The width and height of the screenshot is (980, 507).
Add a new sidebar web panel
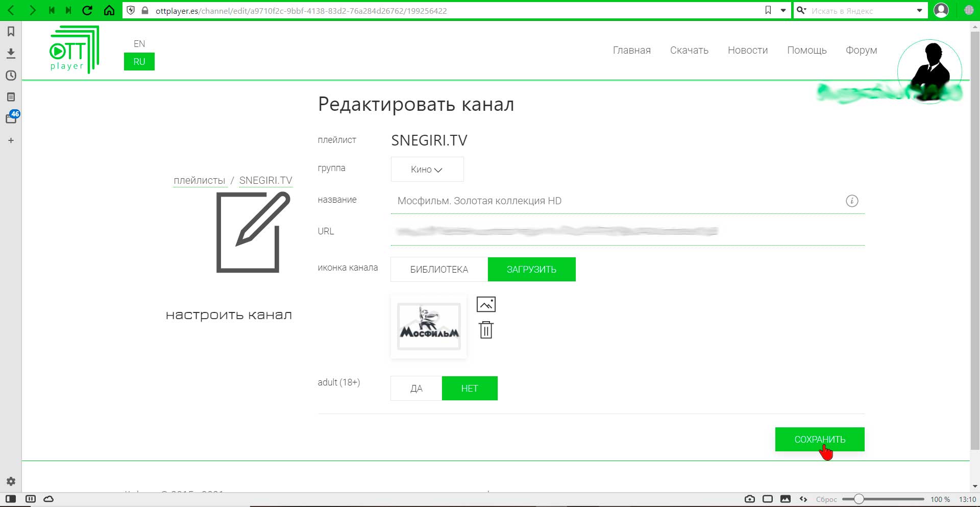tap(11, 140)
